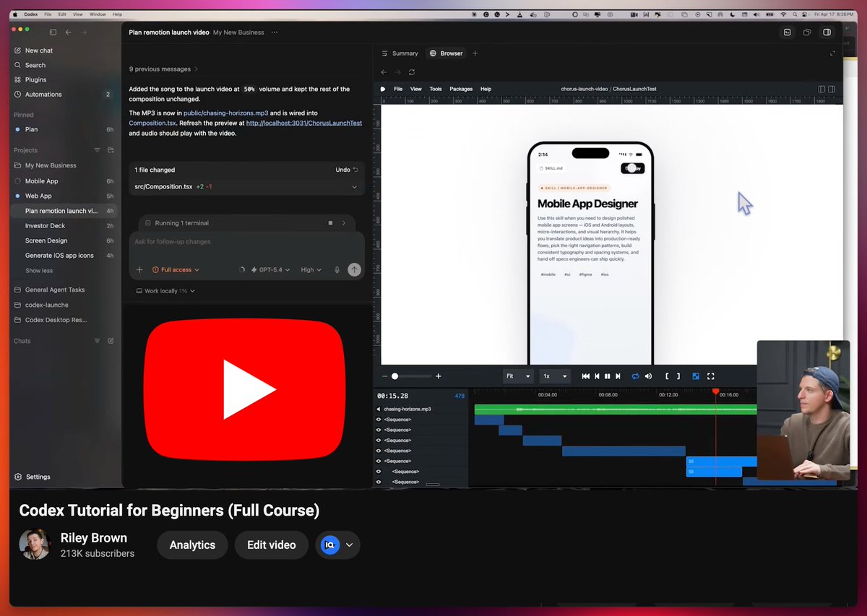Open Remotion File menu
Image resolution: width=867 pixels, height=616 pixels.
click(398, 89)
